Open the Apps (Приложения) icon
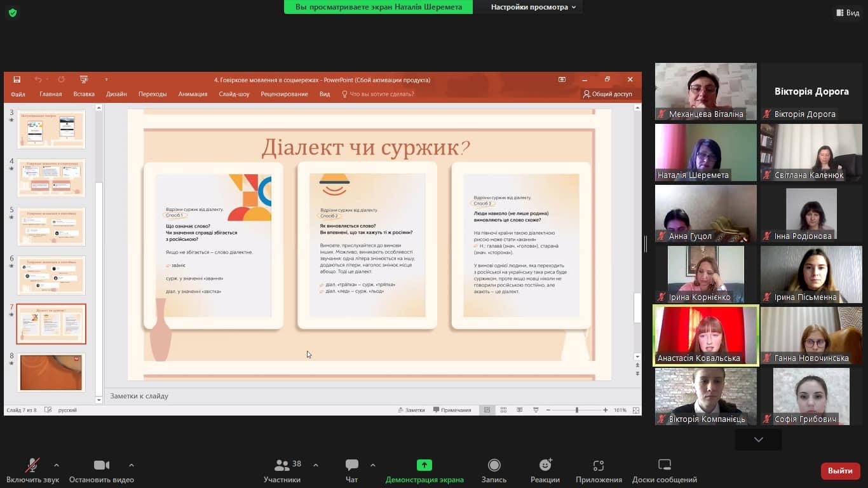Screen dimensions: 868x488 (x=598, y=466)
